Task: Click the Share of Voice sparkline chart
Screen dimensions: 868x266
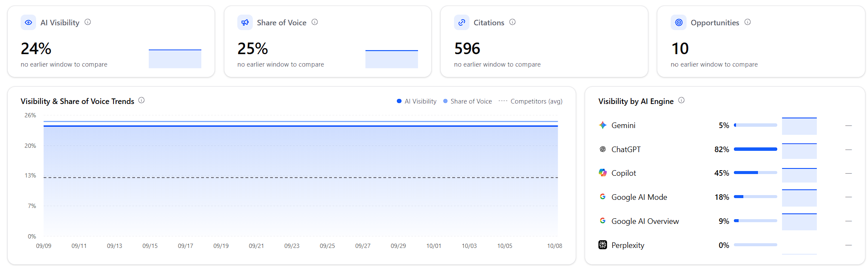Action: 392,59
